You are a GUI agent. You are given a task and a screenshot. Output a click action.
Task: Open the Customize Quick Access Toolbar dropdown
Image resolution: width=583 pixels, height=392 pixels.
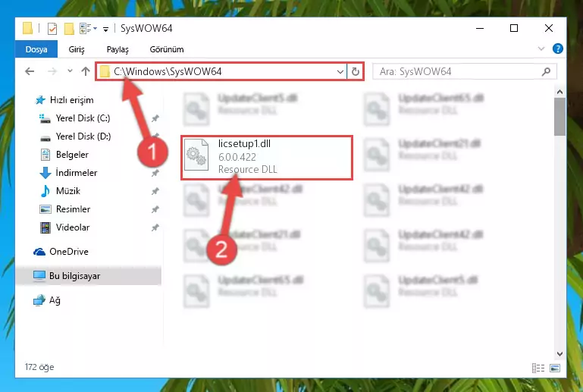click(105, 29)
